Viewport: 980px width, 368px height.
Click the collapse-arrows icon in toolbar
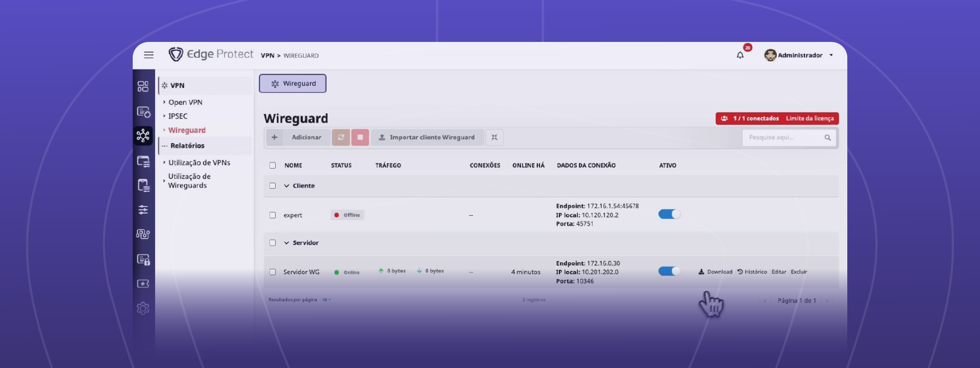pyautogui.click(x=494, y=137)
